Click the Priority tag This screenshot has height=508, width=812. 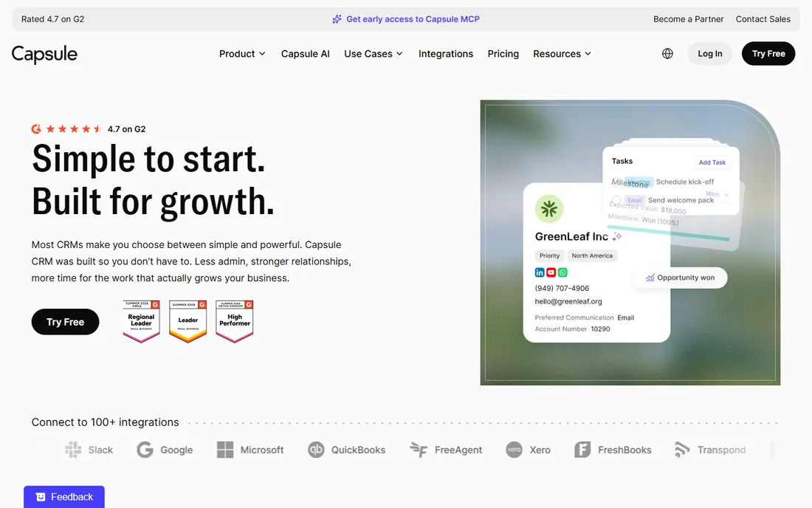tap(549, 255)
